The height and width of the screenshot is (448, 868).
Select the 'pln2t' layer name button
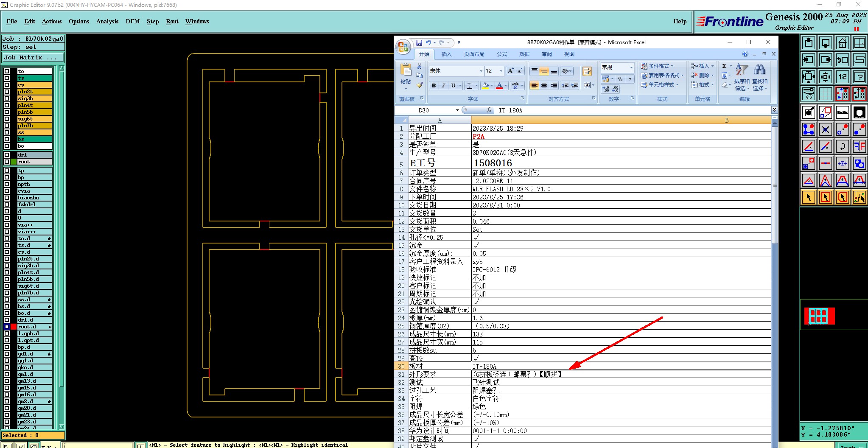(x=34, y=92)
